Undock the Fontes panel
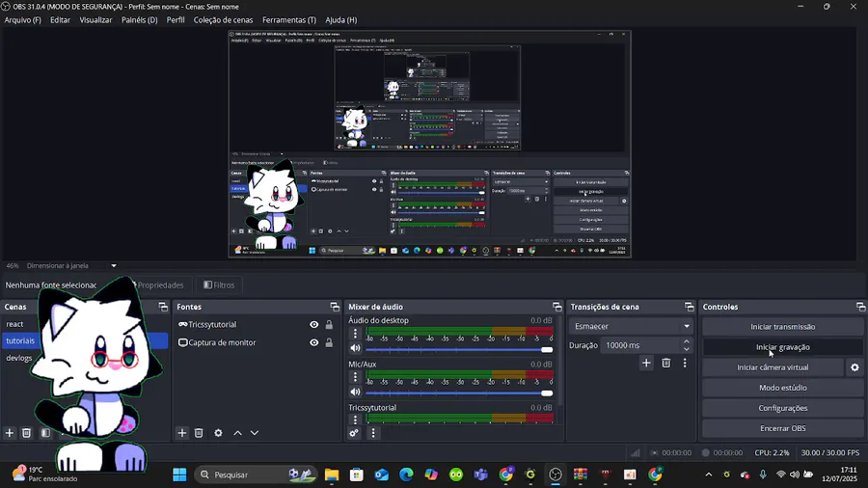Viewport: 868px width, 488px height. pos(335,307)
